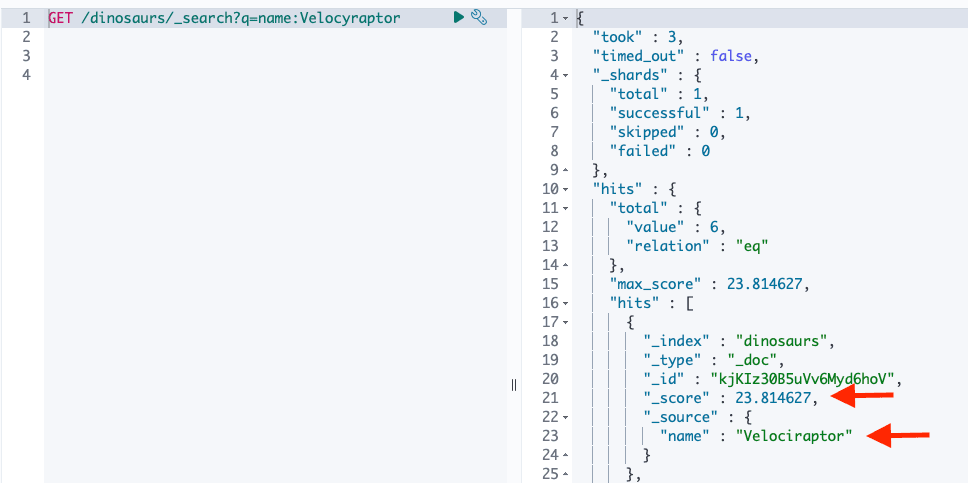Click fold marker at line 9 closing brace

coord(567,170)
